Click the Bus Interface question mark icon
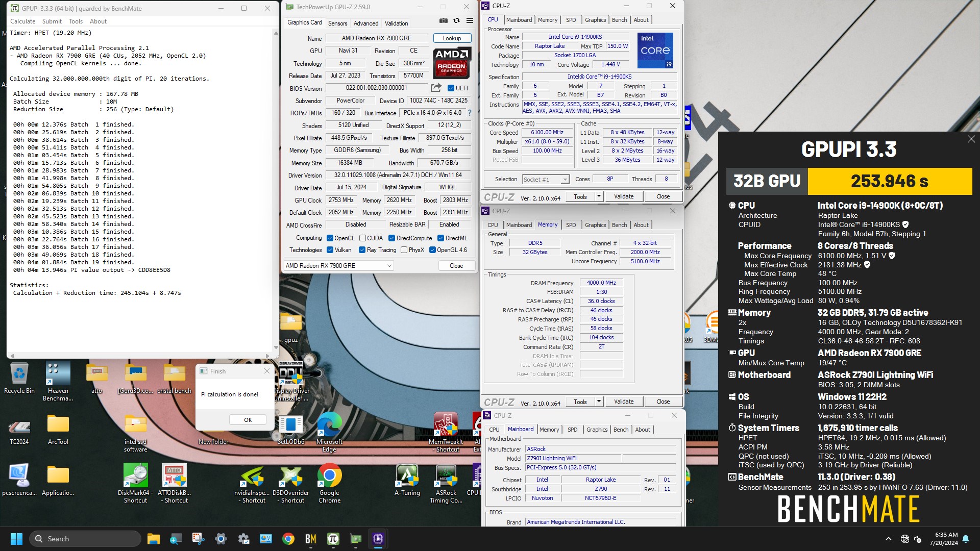Screen dimensions: 980x551 coord(470,113)
